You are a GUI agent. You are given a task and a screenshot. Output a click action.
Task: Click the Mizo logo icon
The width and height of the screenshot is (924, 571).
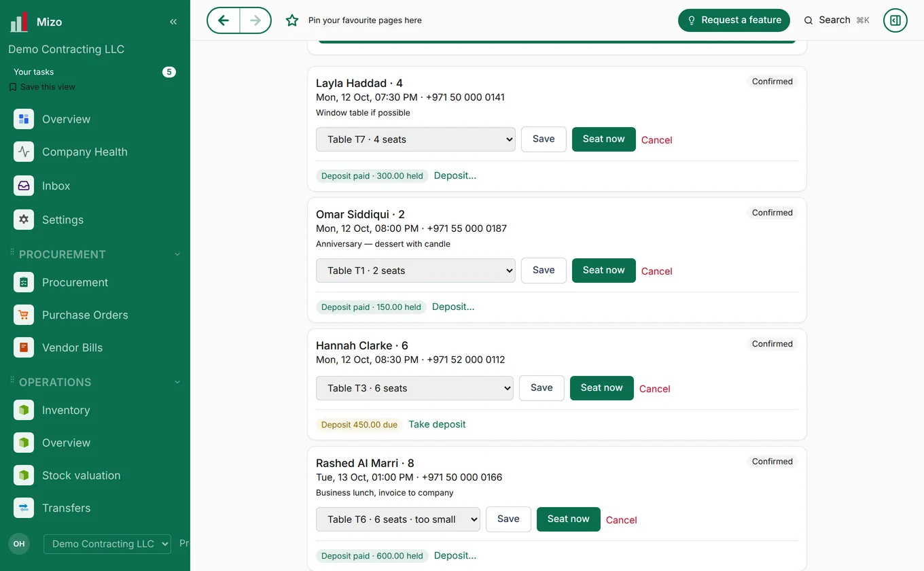[x=19, y=22]
